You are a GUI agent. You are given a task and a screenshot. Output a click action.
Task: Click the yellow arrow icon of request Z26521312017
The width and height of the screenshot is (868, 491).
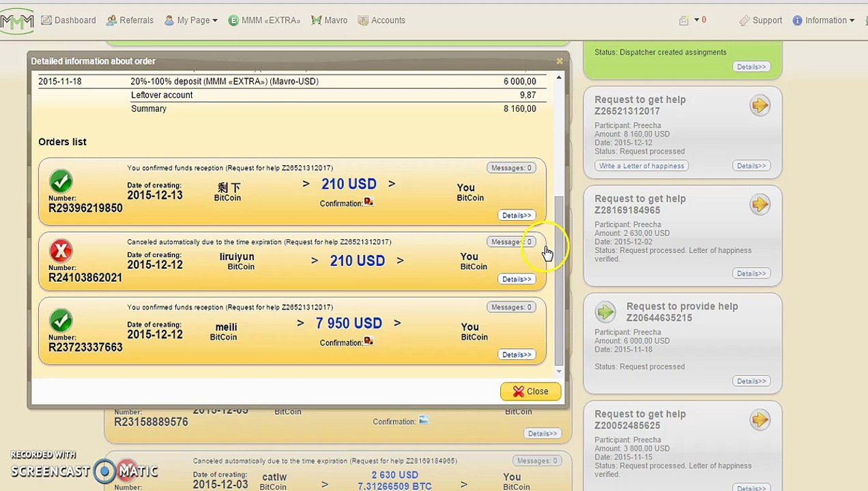point(759,106)
